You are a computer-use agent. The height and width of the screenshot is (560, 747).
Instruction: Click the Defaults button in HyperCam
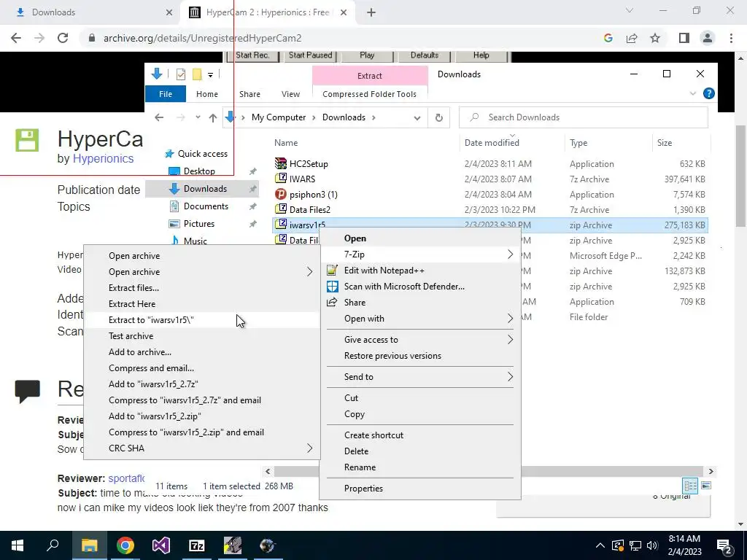(x=425, y=55)
